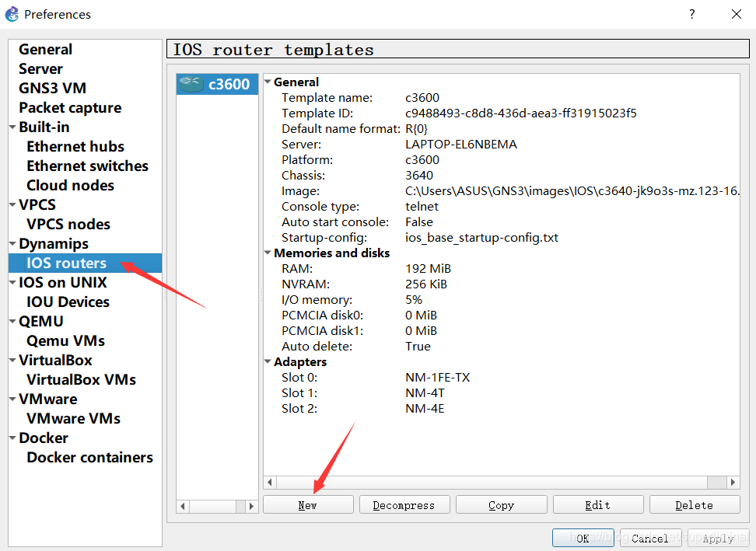Collapse the VPCS tree section
Image resolution: width=756 pixels, height=551 pixels.
tap(12, 204)
